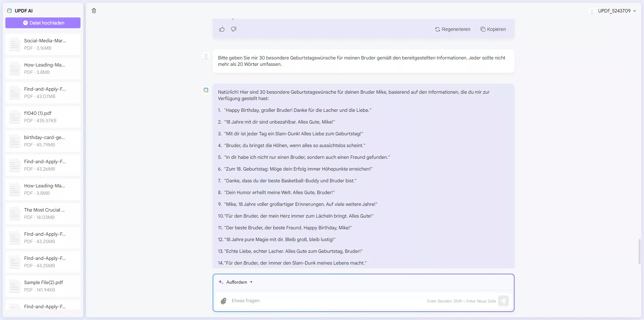The height and width of the screenshot is (320, 644).
Task: Click the Kopieren button
Action: pyautogui.click(x=493, y=29)
